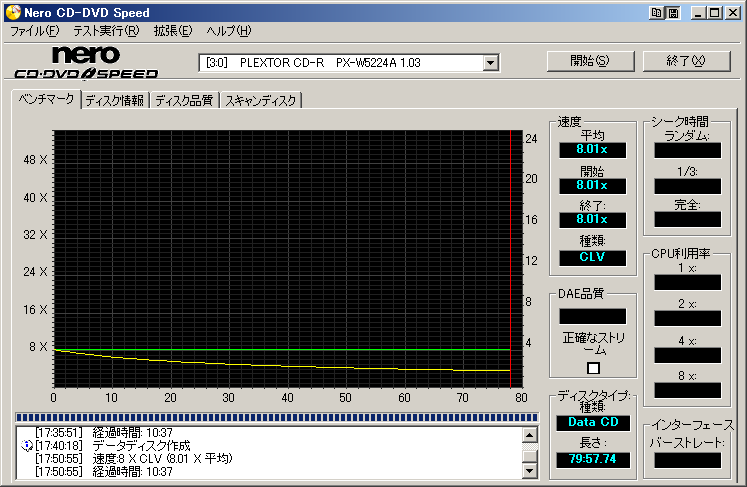Click the blue progress bar above the log
The image size is (747, 487).
pos(277,417)
